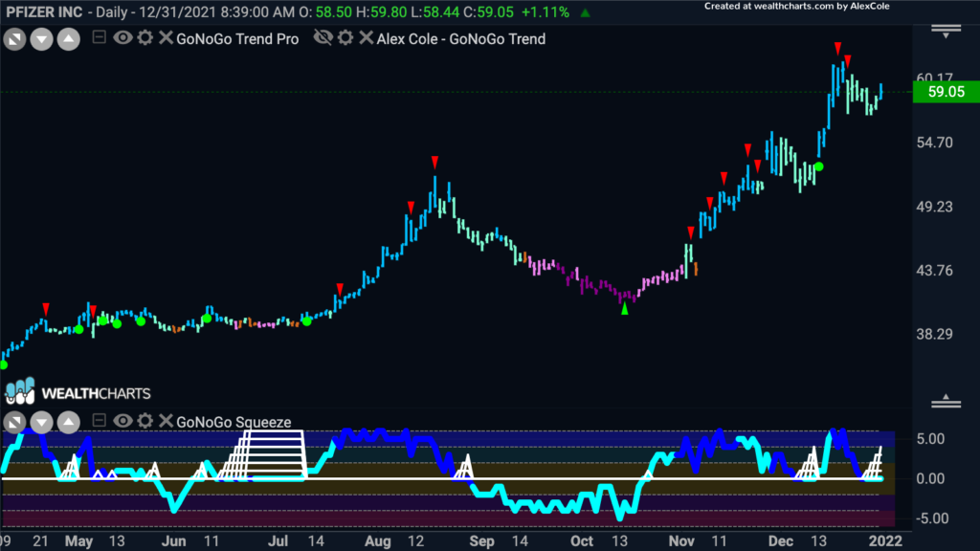Click the diagonal-arrow maximize icon in the price pane
Screen dimensions: 980x551
pos(14,40)
